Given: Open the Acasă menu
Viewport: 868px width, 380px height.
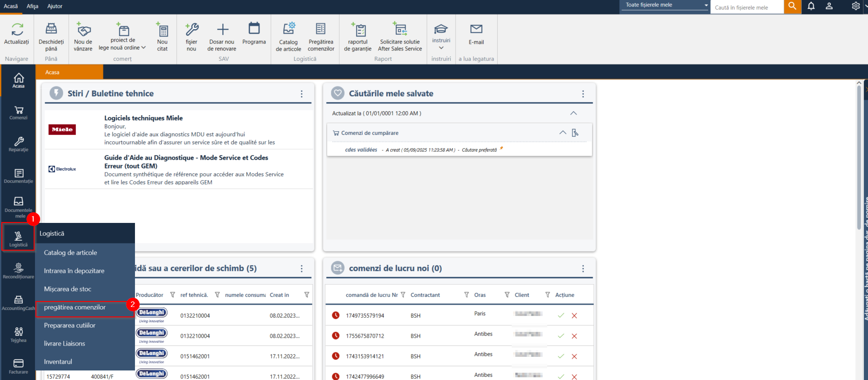Looking at the screenshot, I should click(11, 6).
